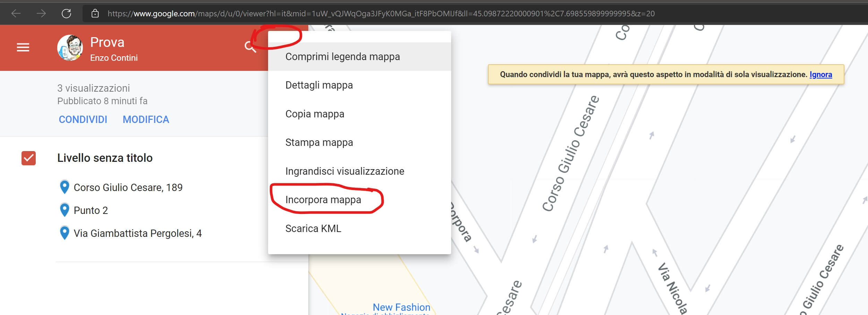Image resolution: width=868 pixels, height=315 pixels.
Task: Click Enzo Contini profile avatar
Action: point(70,48)
